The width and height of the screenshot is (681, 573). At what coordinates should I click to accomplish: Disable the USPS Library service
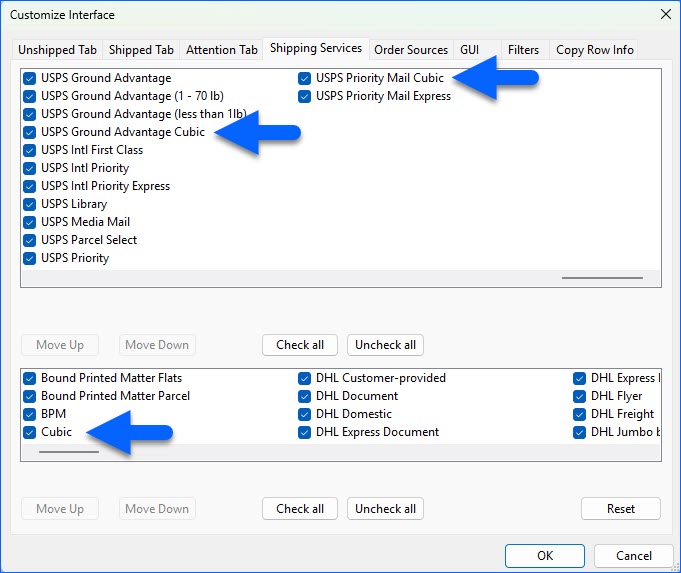[x=30, y=204]
